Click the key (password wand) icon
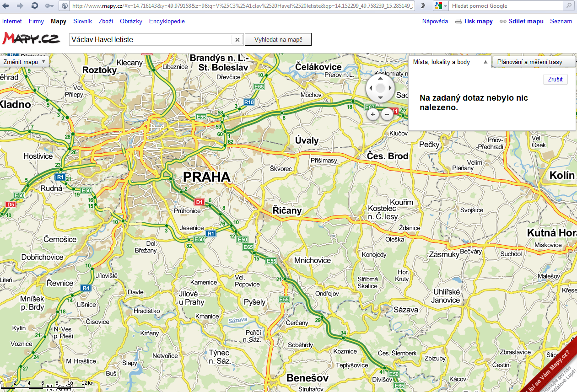This screenshot has width=577, height=392. click(49, 6)
